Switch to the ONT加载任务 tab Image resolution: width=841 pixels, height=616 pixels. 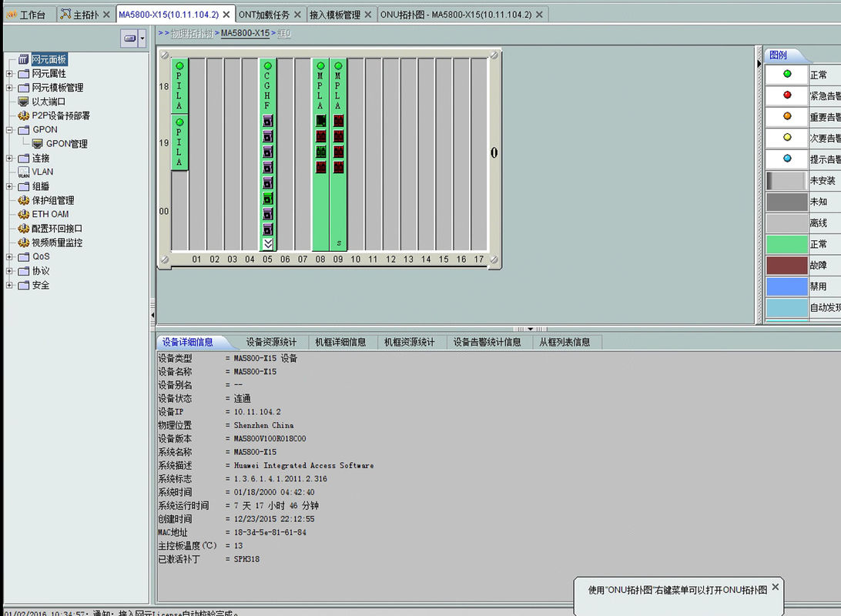[x=263, y=15]
